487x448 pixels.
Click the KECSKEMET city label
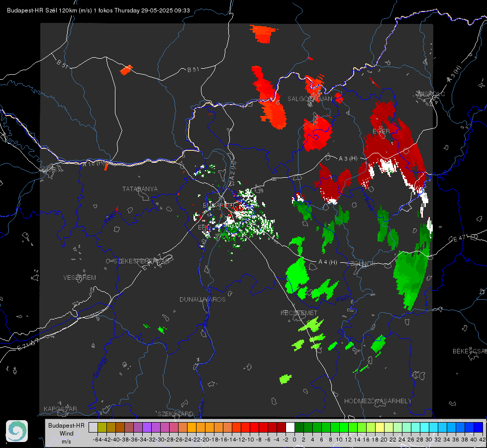coord(299,313)
